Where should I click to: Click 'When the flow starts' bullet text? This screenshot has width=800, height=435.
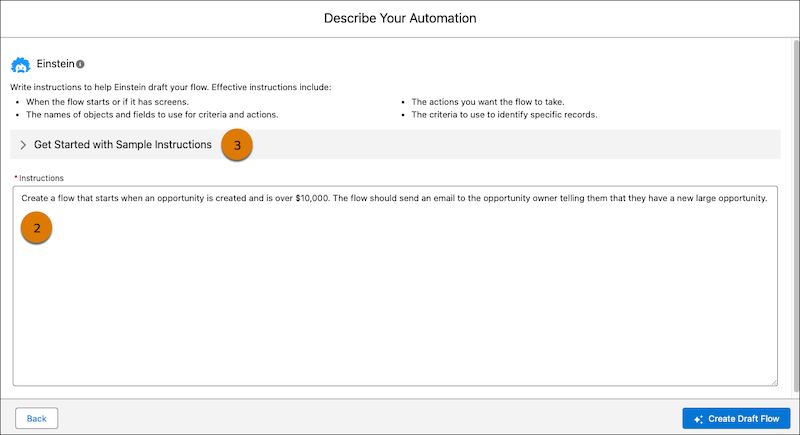tap(107, 102)
